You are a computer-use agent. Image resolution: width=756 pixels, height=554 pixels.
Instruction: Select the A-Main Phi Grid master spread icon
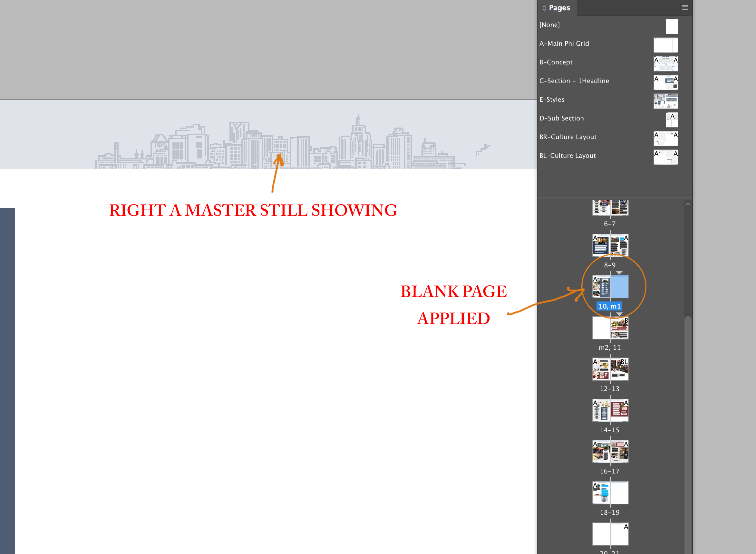665,45
